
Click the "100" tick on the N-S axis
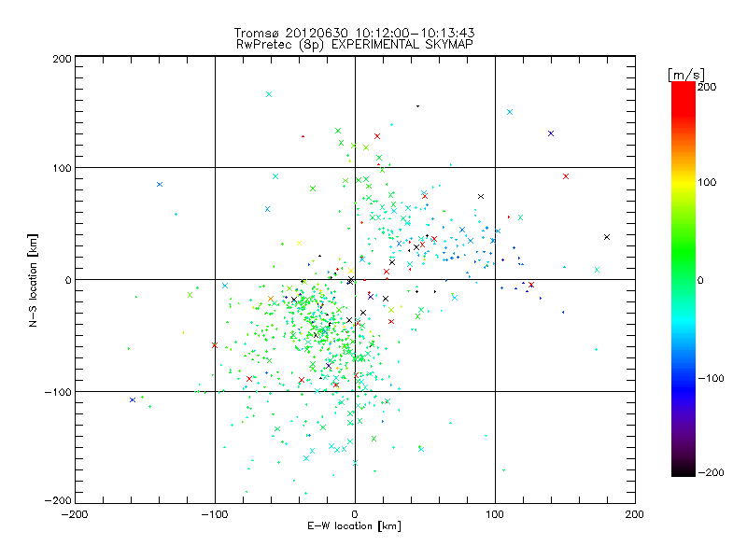62,168
